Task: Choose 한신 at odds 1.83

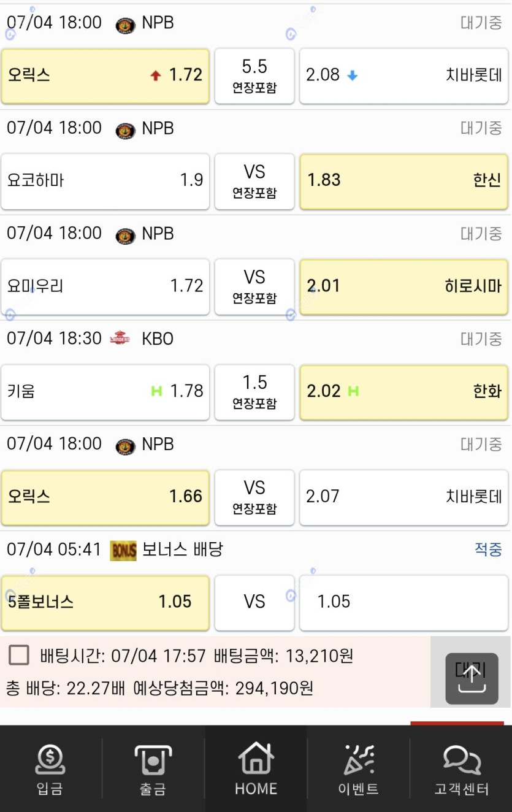Action: (x=403, y=182)
